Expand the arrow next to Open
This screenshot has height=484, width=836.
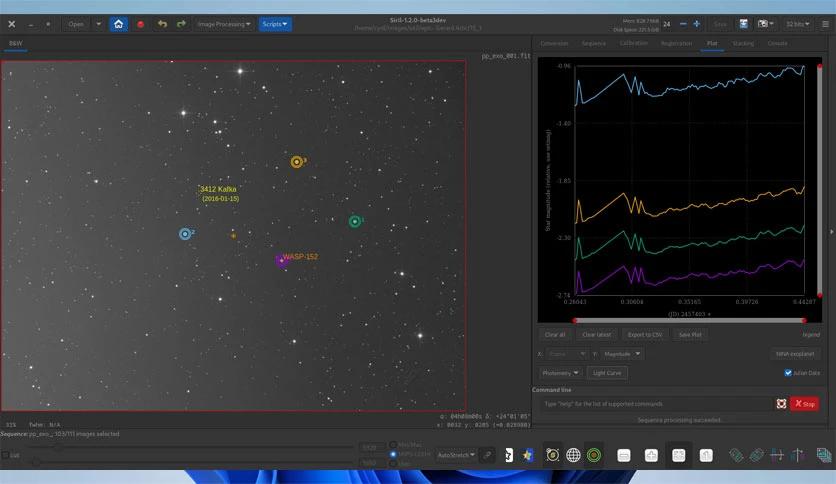pos(99,24)
